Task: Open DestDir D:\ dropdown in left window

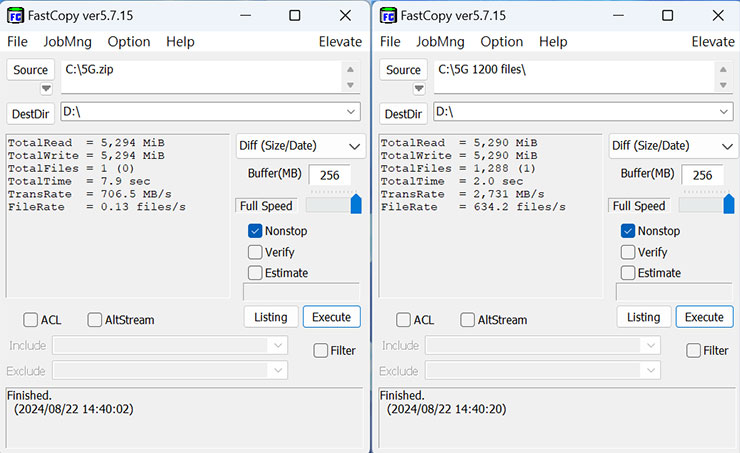Action: (x=351, y=112)
